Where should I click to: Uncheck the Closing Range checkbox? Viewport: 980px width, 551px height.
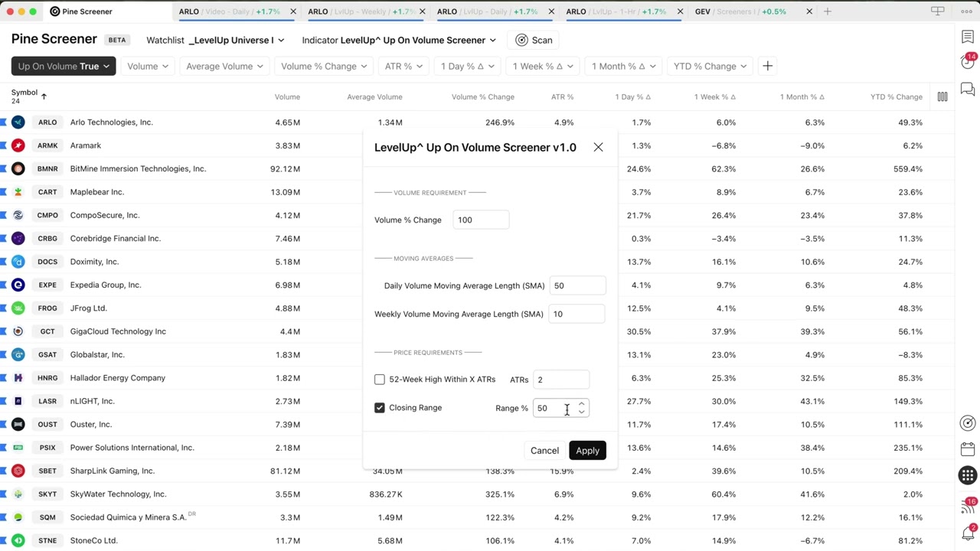tap(379, 408)
